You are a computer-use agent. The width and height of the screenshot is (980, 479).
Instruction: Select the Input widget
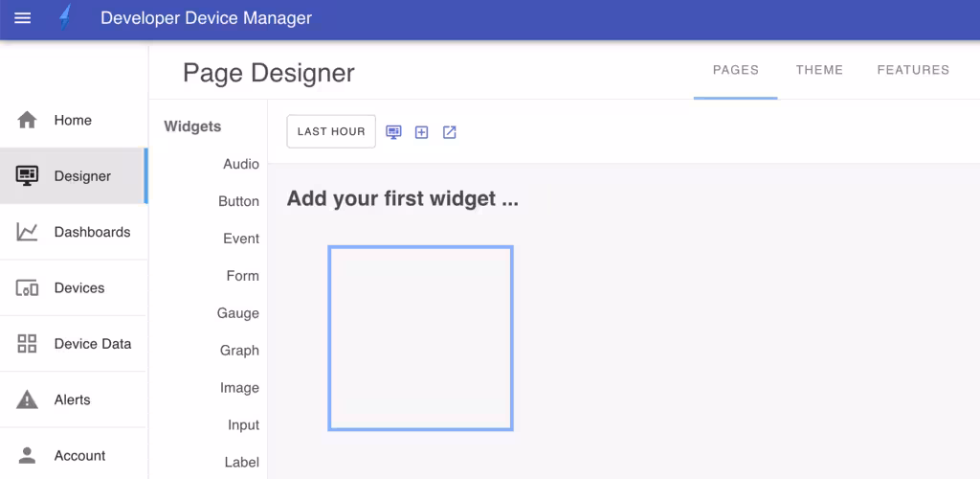click(243, 425)
